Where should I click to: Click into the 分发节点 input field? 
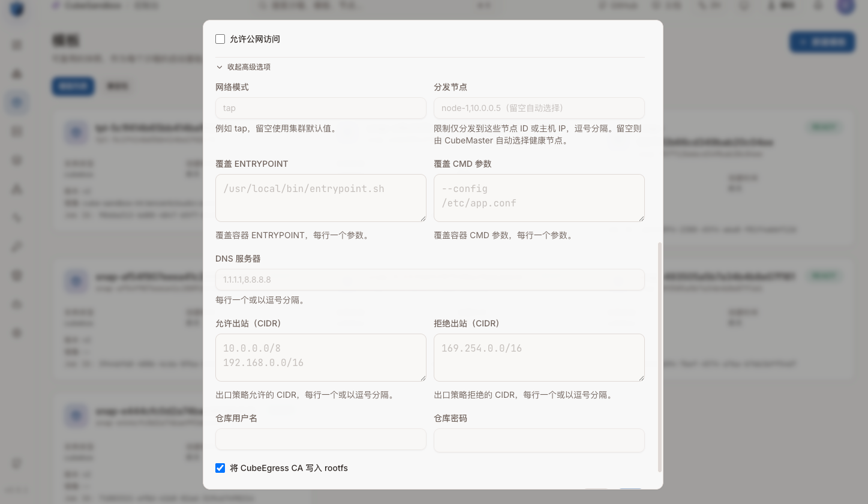[x=539, y=108]
